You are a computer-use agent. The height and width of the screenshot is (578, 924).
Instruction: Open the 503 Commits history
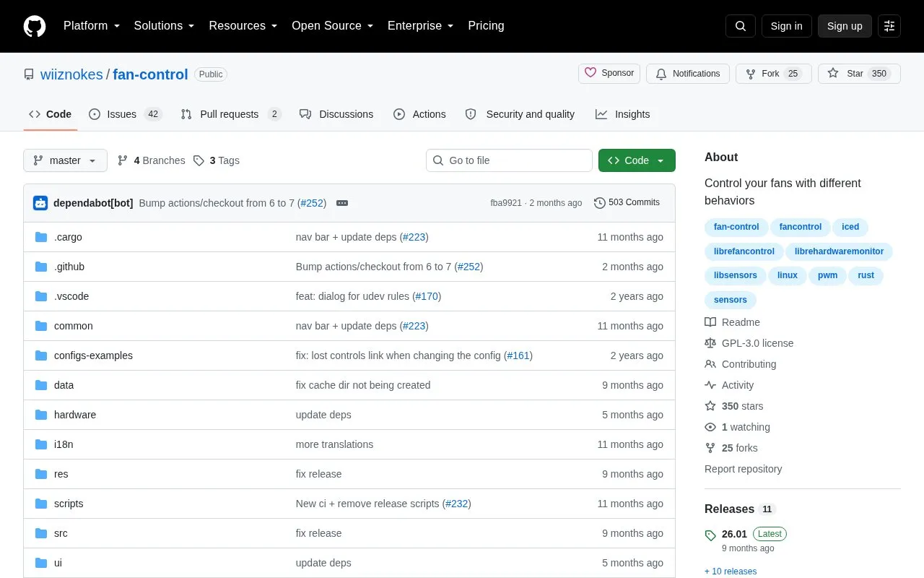pos(627,203)
